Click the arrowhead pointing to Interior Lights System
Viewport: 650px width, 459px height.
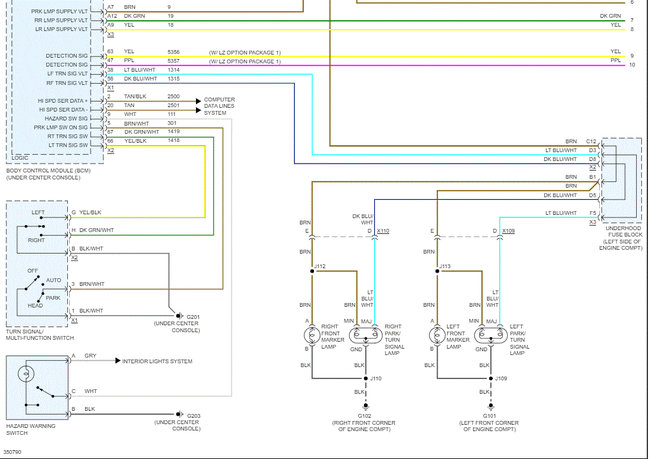(118, 361)
